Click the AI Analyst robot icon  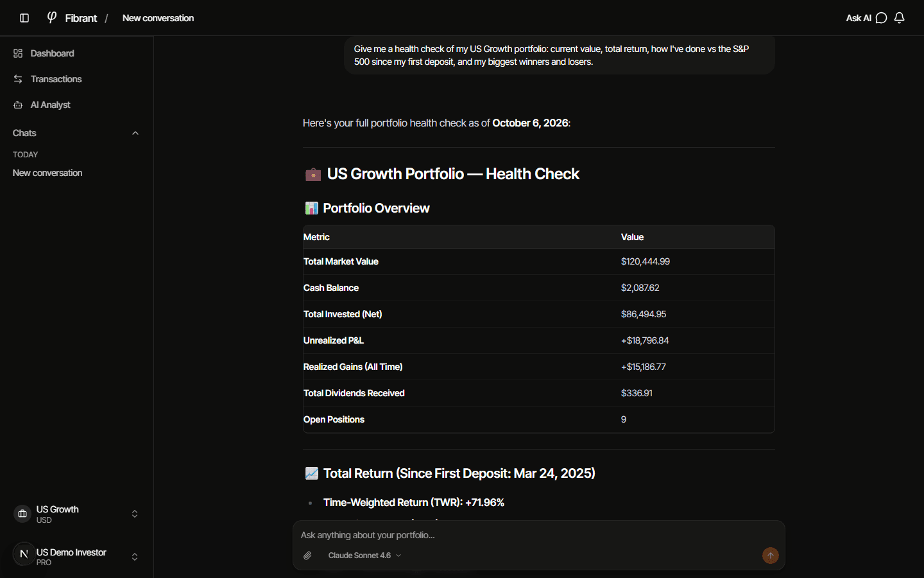pyautogui.click(x=18, y=105)
